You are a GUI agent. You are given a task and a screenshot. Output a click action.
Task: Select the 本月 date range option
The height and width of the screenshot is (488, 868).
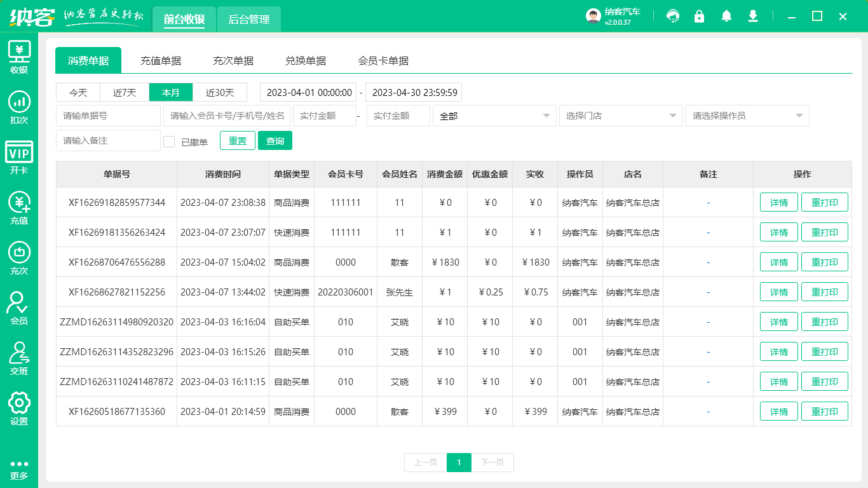[171, 92]
